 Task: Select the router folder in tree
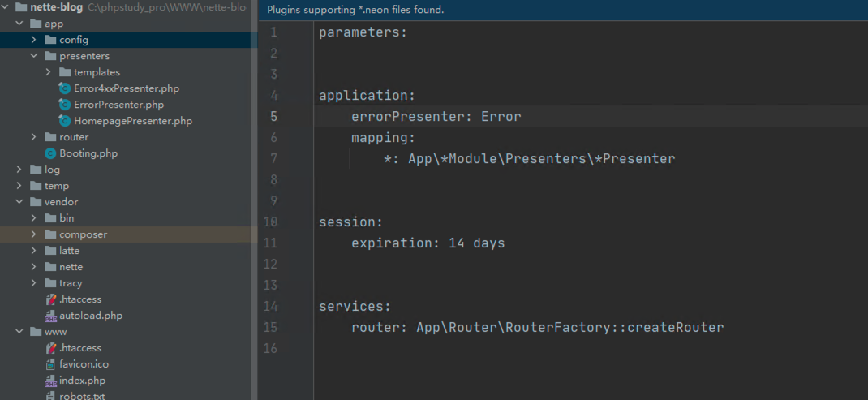(x=73, y=137)
